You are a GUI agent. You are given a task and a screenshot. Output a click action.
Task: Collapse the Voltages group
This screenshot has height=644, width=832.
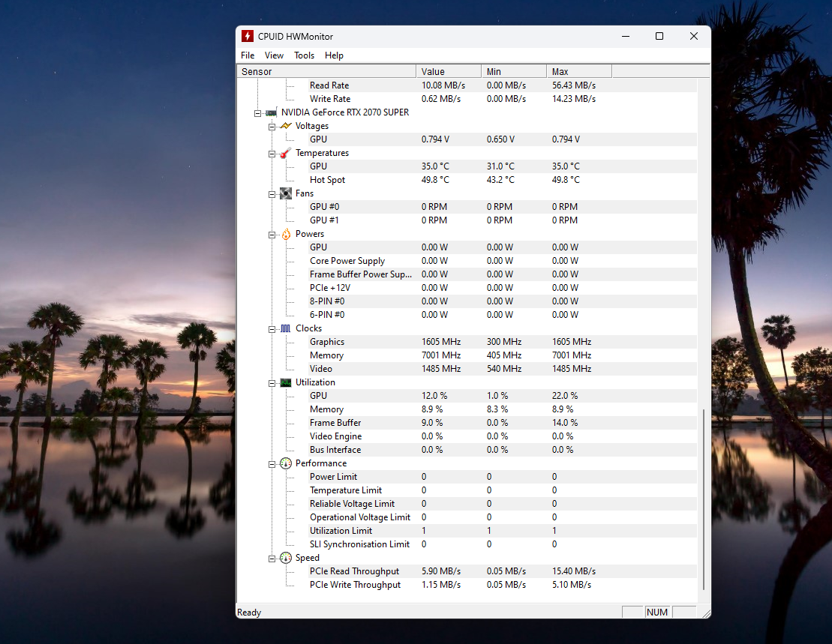272,127
